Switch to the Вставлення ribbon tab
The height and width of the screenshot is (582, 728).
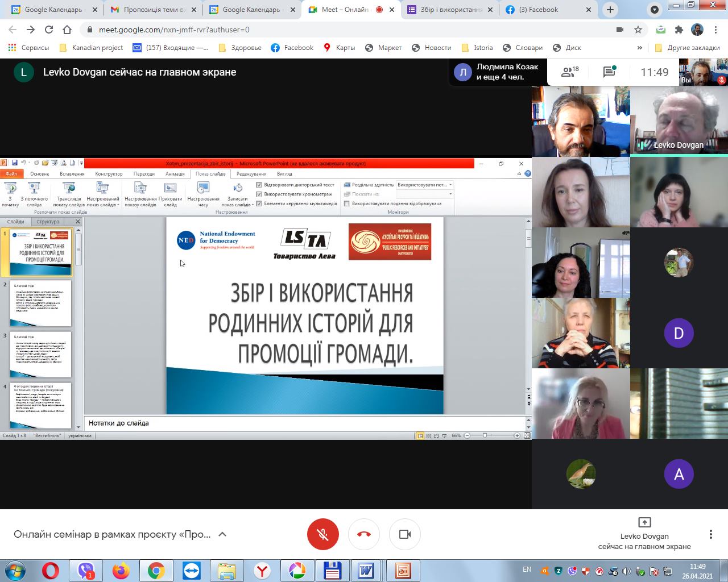pos(72,174)
